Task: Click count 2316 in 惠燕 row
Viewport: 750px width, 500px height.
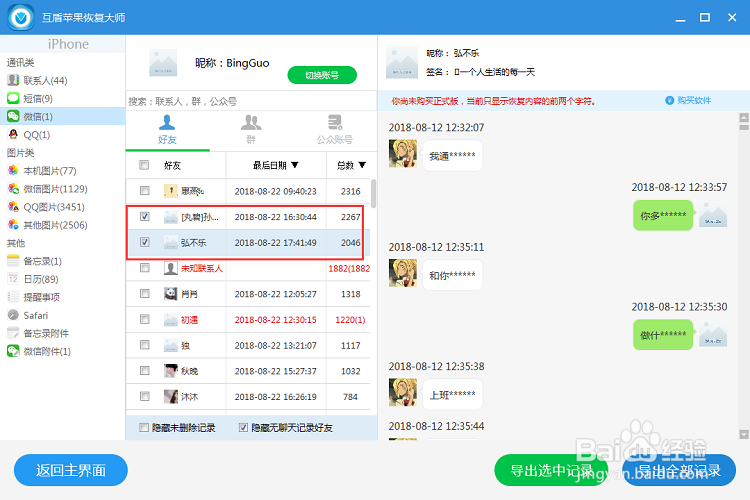Action: pyautogui.click(x=351, y=191)
